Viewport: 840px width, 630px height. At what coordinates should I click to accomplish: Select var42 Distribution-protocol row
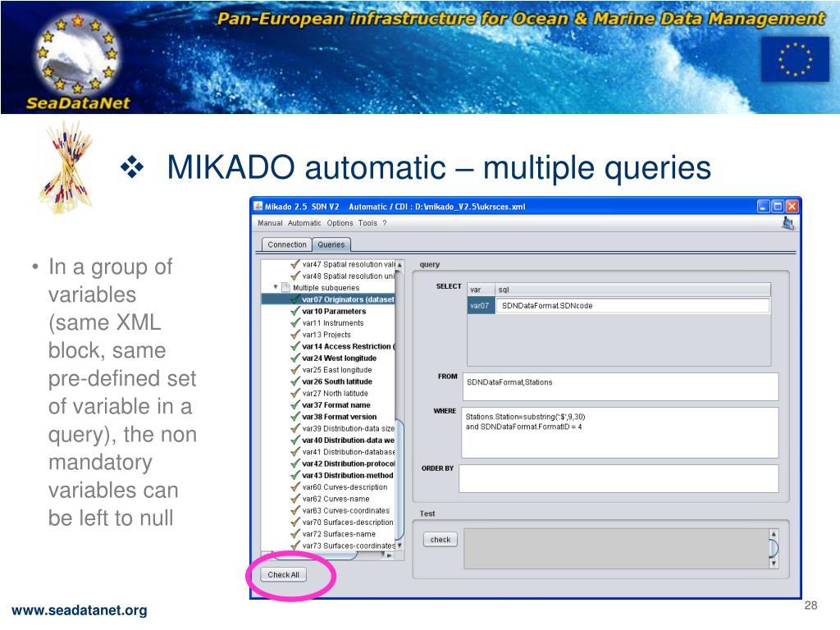click(x=342, y=464)
